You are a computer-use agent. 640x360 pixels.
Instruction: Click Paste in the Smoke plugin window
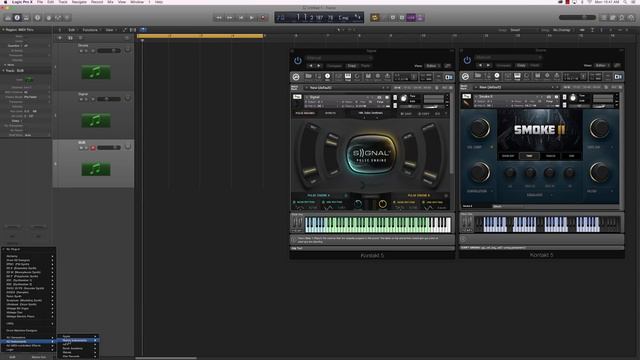(535, 65)
